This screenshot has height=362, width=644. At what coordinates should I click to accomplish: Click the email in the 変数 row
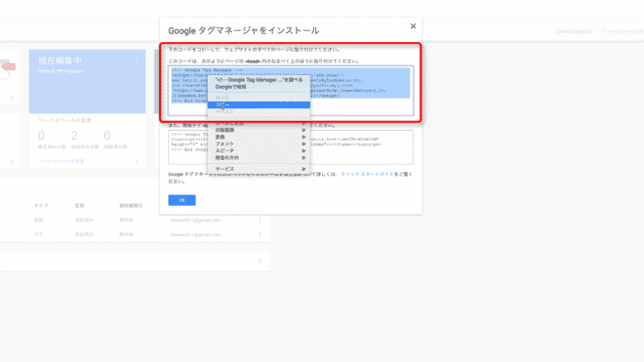[195, 221]
